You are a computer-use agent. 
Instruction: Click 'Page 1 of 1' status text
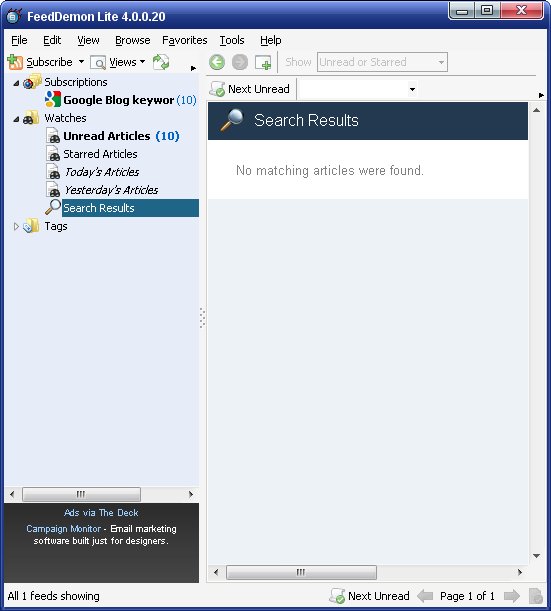467,596
